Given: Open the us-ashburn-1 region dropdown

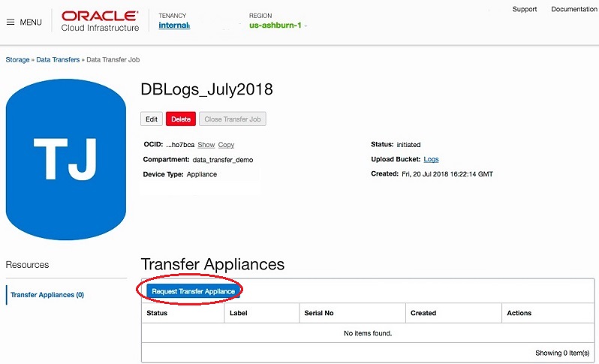Looking at the screenshot, I should click(x=278, y=26).
